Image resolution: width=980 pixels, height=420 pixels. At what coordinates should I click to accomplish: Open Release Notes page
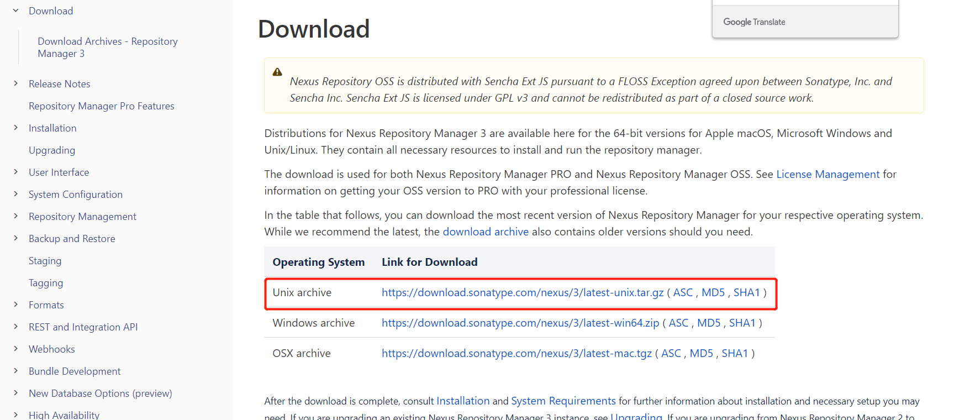(60, 84)
